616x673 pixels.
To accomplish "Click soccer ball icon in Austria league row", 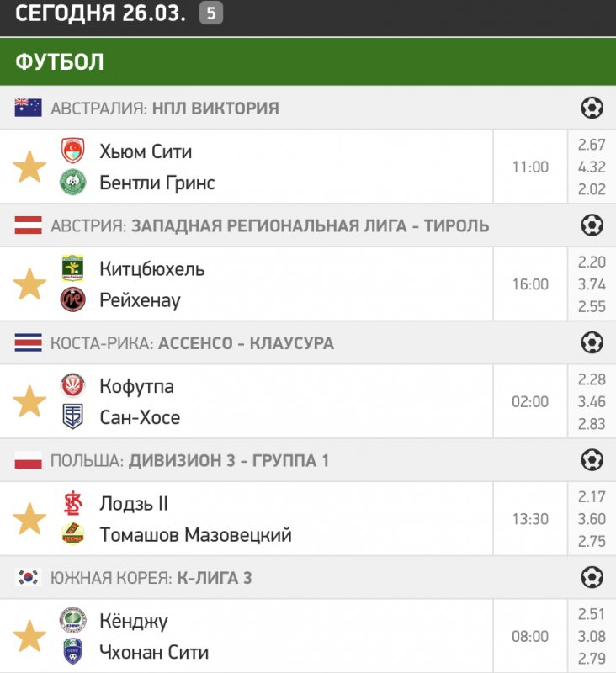I will click(x=592, y=225).
